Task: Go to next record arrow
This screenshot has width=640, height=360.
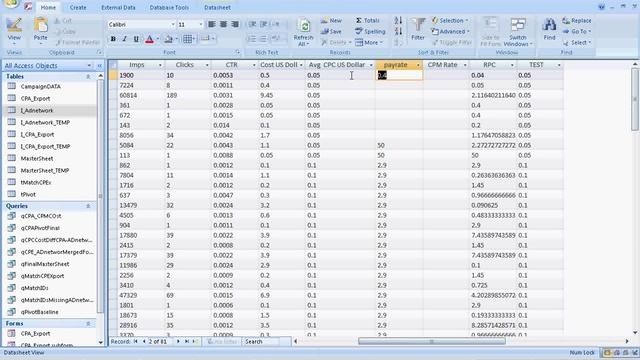Action: tap(178, 342)
